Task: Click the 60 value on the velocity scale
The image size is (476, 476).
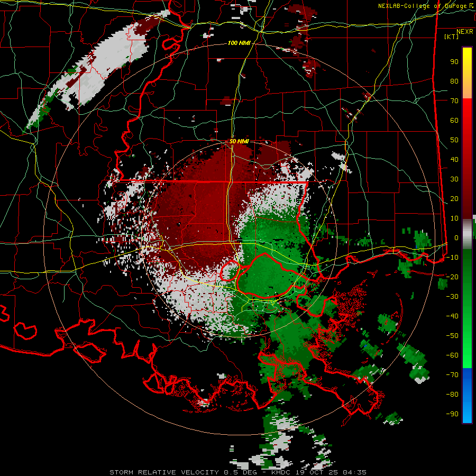Action: tap(454, 120)
